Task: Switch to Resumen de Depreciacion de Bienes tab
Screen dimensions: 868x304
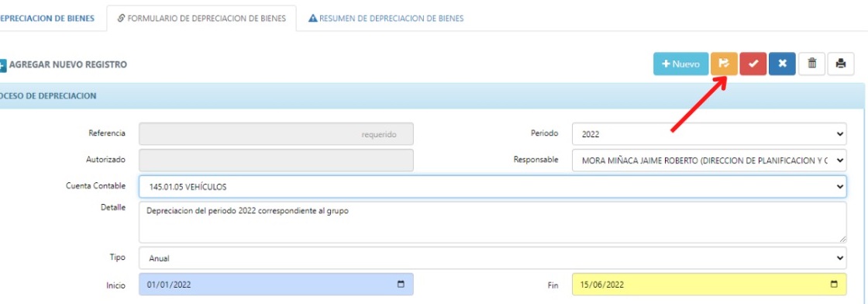Action: [x=386, y=19]
